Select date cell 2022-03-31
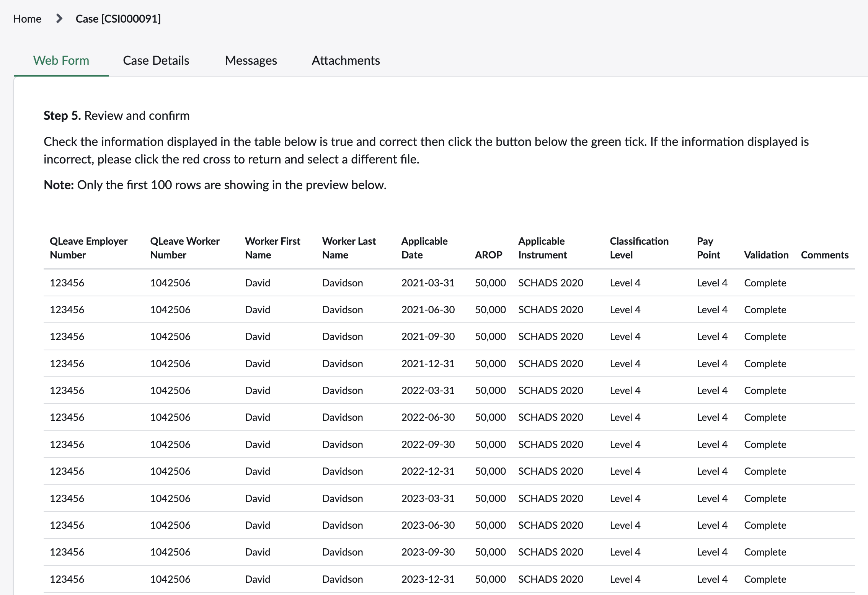 click(x=428, y=390)
